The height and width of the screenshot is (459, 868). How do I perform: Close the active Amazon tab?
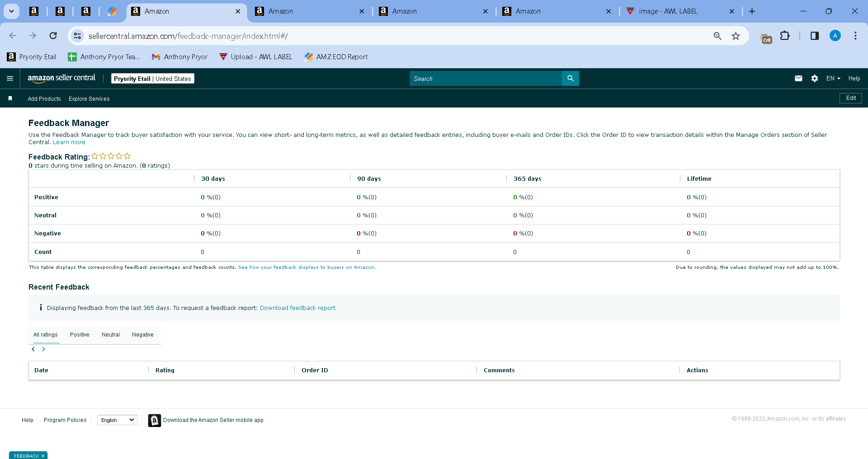(238, 11)
